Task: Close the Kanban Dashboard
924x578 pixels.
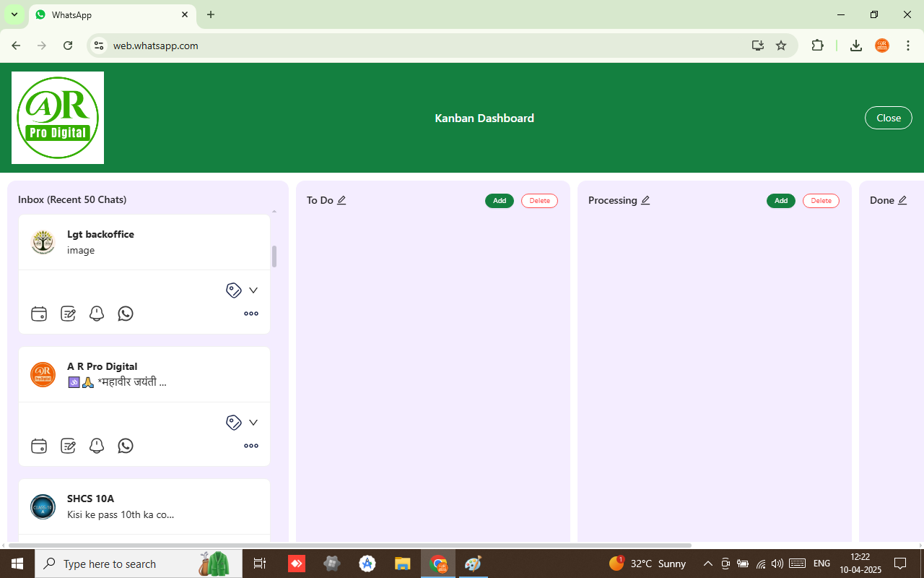Action: point(888,118)
